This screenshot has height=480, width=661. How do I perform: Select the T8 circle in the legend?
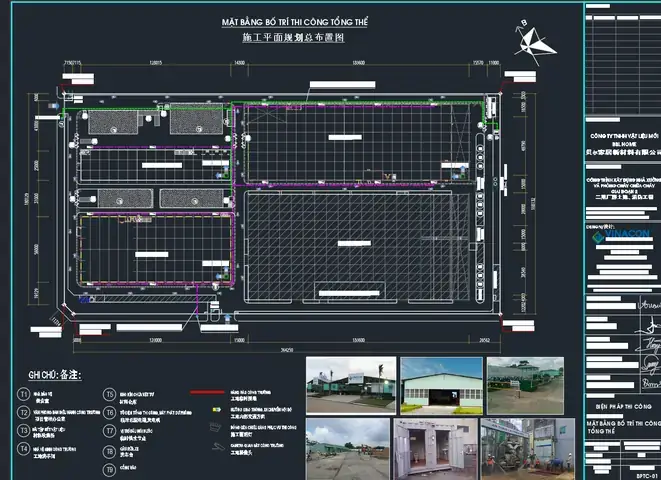tap(109, 452)
